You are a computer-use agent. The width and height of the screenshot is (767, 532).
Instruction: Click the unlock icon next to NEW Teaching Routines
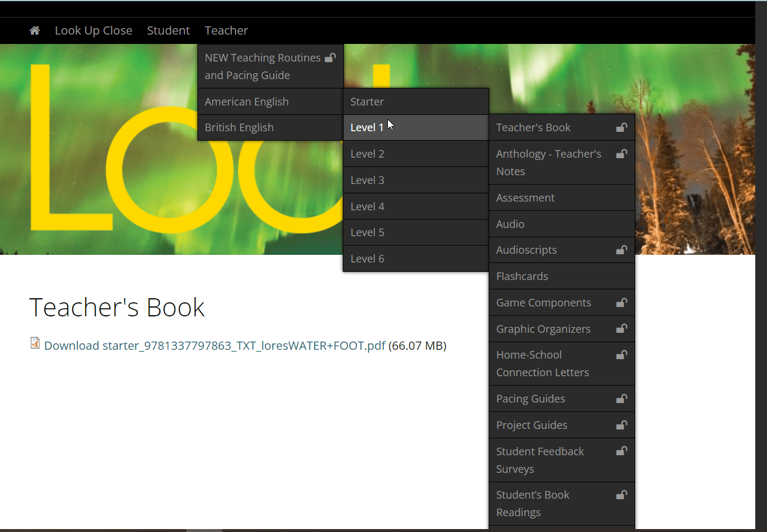(x=330, y=57)
